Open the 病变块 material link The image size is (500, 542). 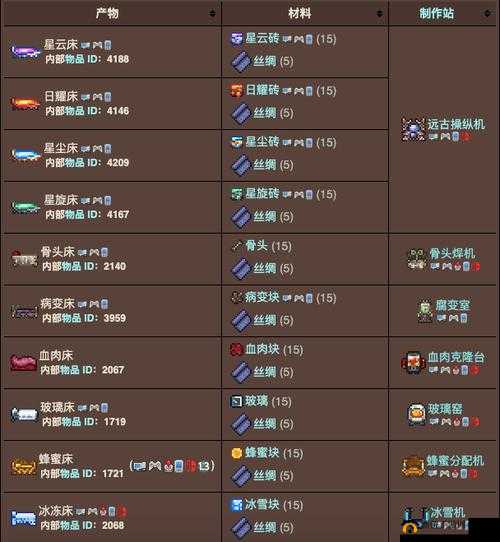click(262, 298)
